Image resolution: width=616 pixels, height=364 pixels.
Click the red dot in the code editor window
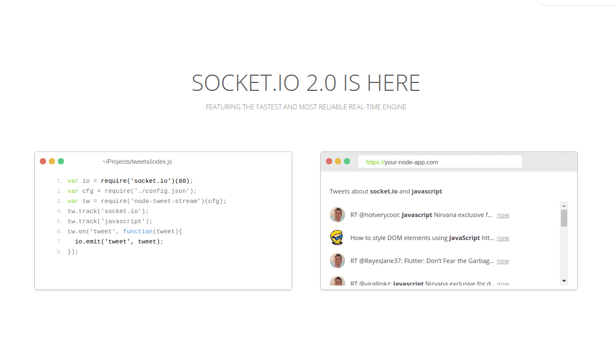[x=43, y=162]
